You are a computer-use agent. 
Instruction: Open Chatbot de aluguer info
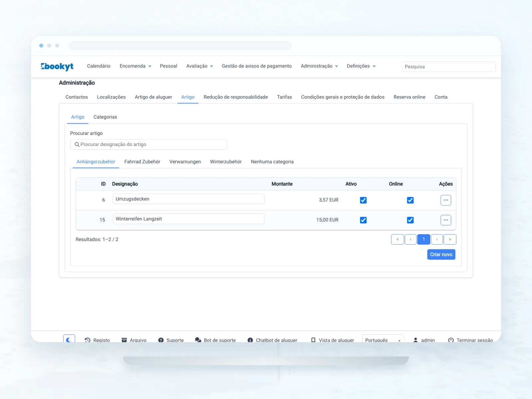coord(272,340)
